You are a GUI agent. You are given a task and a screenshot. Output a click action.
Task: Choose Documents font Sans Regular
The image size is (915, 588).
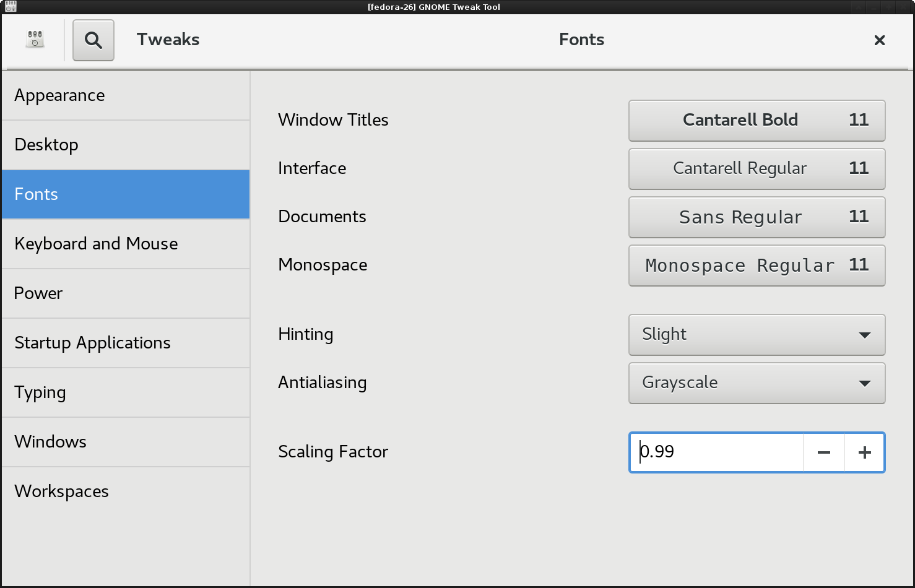pyautogui.click(x=757, y=217)
